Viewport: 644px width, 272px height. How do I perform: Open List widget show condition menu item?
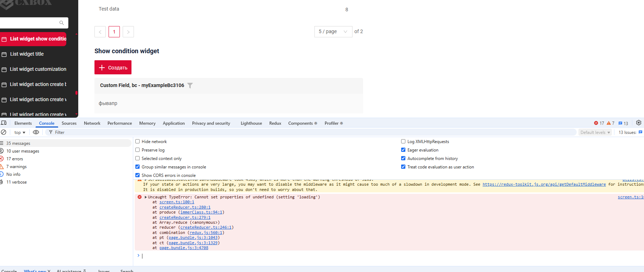point(33,39)
